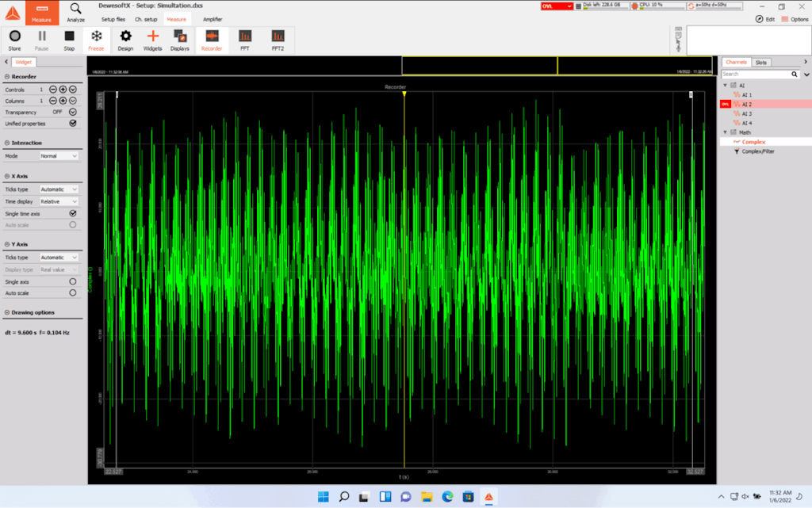Viewport: 812px width, 508px height.
Task: Open the Time display dropdown
Action: coord(59,201)
